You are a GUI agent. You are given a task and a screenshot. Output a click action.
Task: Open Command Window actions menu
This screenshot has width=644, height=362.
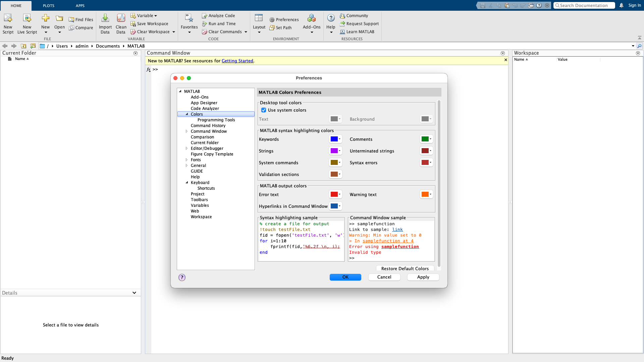(502, 53)
